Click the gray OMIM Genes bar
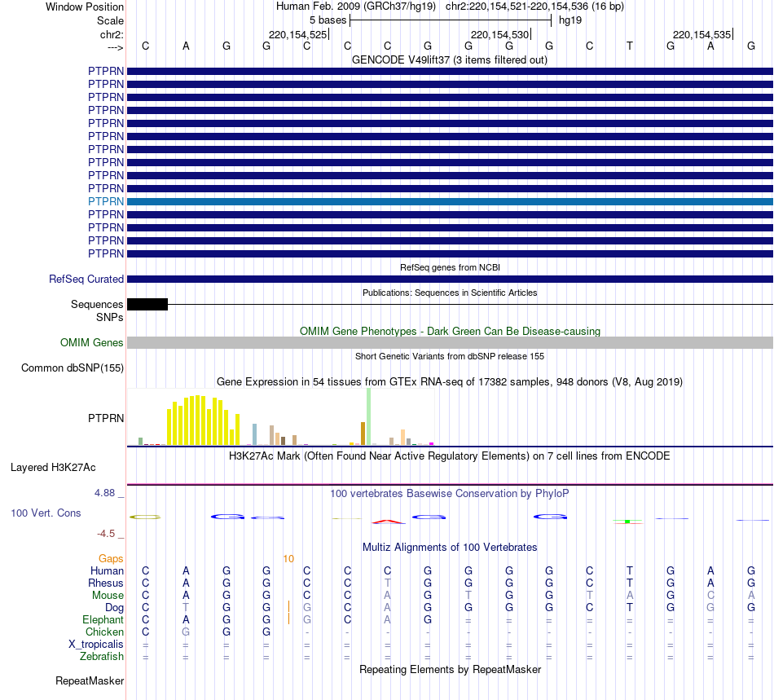Image resolution: width=774 pixels, height=700 pixels. 450,342
